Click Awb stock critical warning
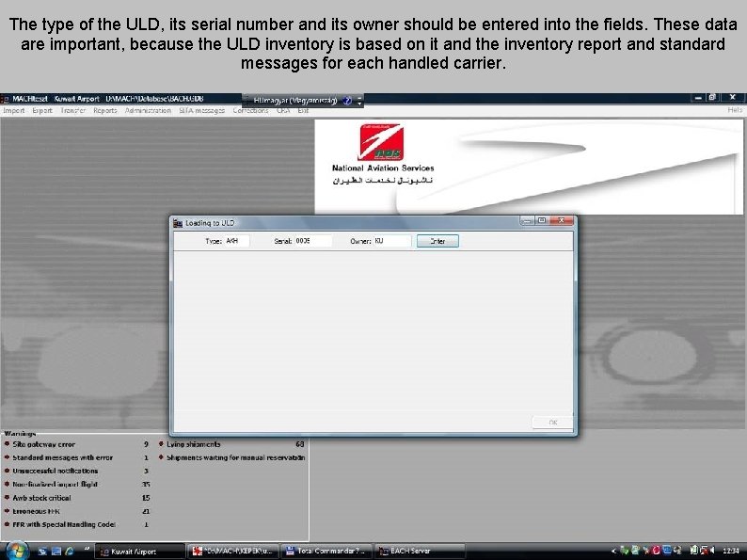 (41, 498)
